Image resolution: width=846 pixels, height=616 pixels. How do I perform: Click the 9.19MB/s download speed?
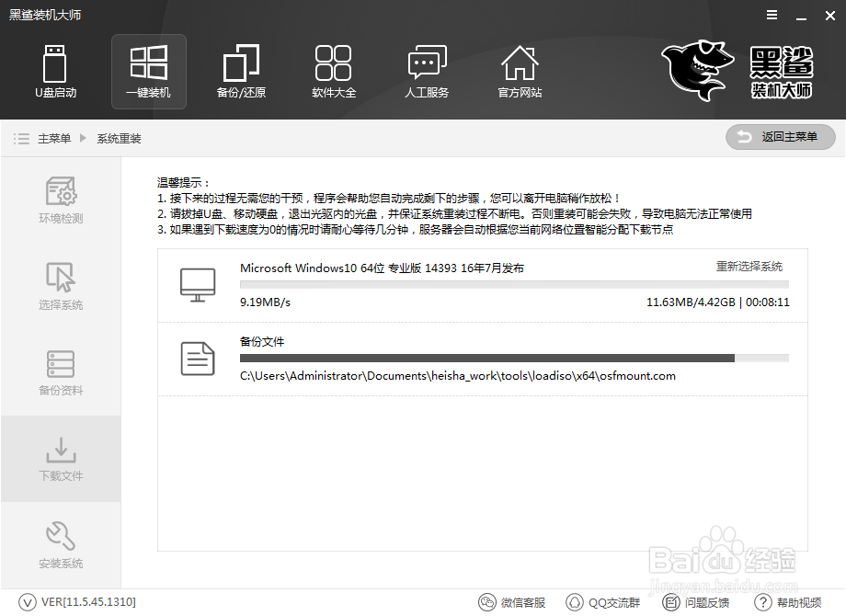266,302
